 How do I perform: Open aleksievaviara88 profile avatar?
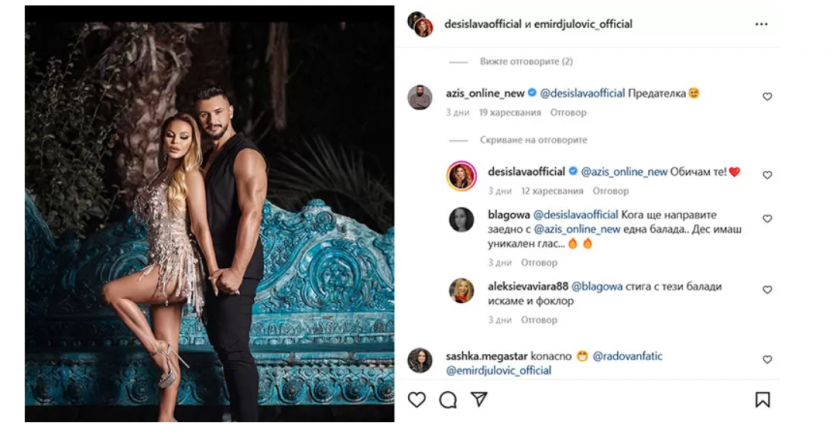pos(461,291)
